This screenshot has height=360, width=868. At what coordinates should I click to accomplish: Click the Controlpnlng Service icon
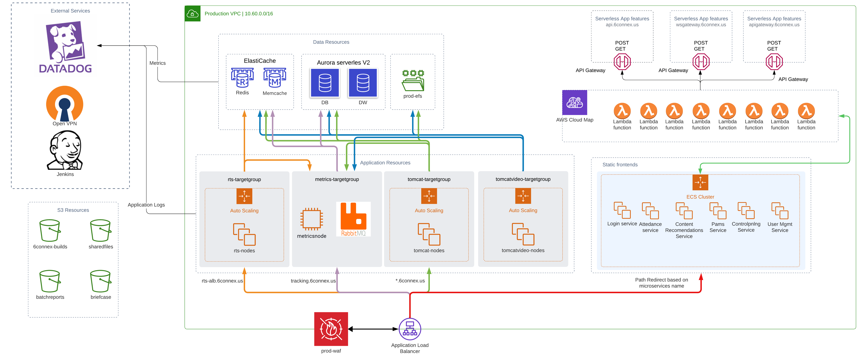[x=746, y=210]
